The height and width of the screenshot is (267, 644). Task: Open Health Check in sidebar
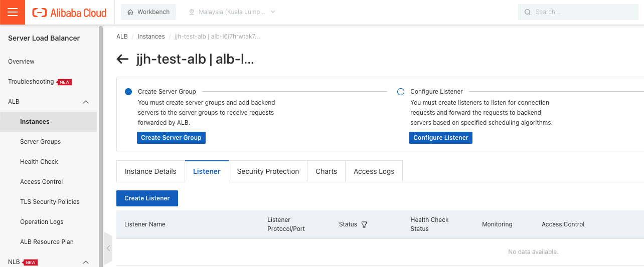tap(39, 162)
